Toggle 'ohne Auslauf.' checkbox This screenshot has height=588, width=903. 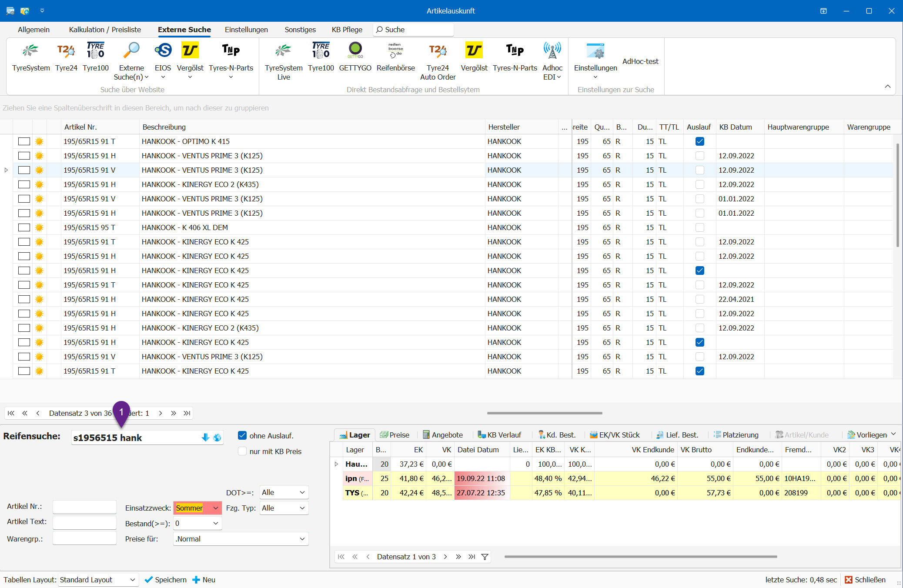(242, 435)
